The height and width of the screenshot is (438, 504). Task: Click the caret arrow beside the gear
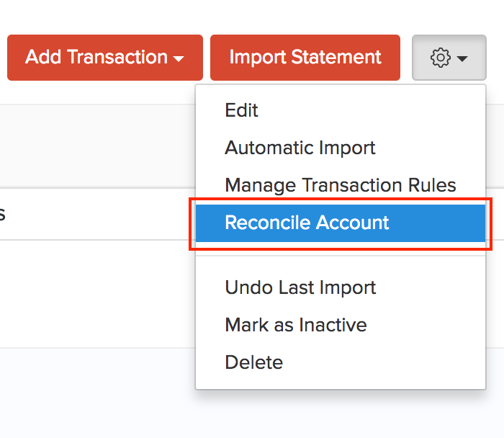click(462, 58)
